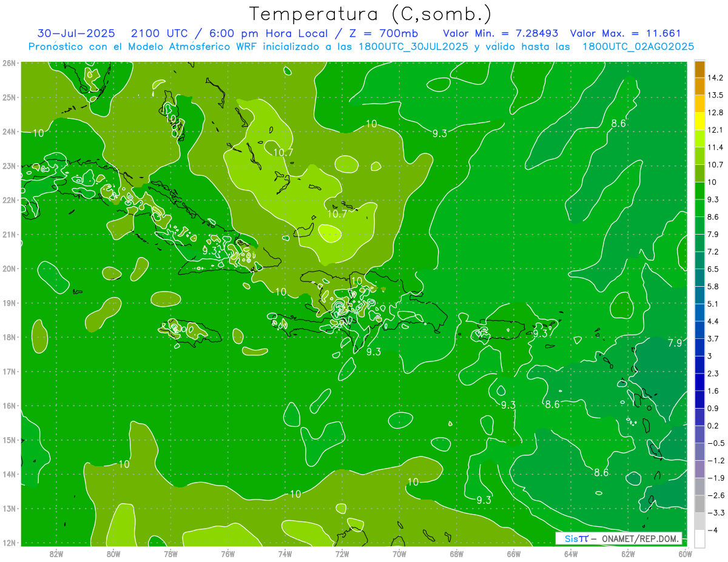Viewport: 728px width, 562px height.
Task: Click the 26N latitude axis label
Action: click(9, 62)
